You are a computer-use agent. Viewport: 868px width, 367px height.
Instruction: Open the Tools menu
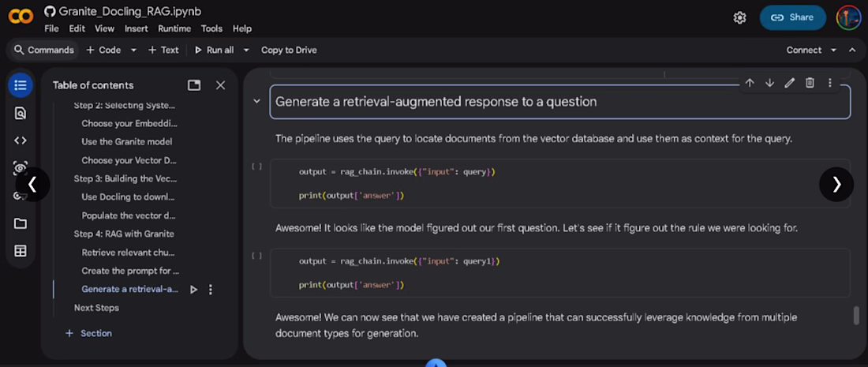(x=211, y=28)
